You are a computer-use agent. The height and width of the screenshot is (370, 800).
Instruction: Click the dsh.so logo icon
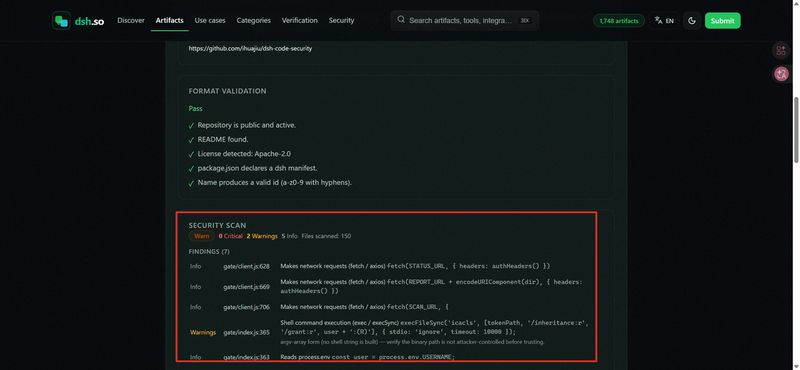(61, 21)
